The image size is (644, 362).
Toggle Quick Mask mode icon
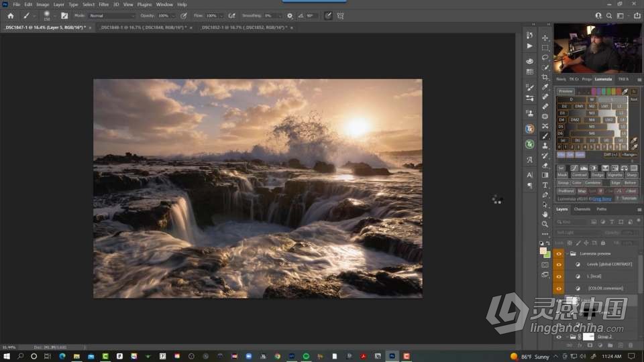click(545, 265)
